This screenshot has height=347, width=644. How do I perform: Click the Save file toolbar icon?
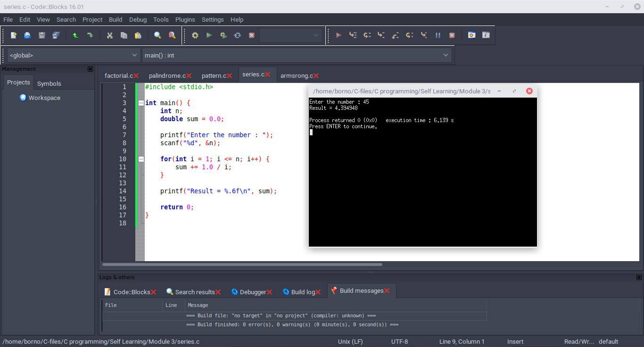point(41,35)
